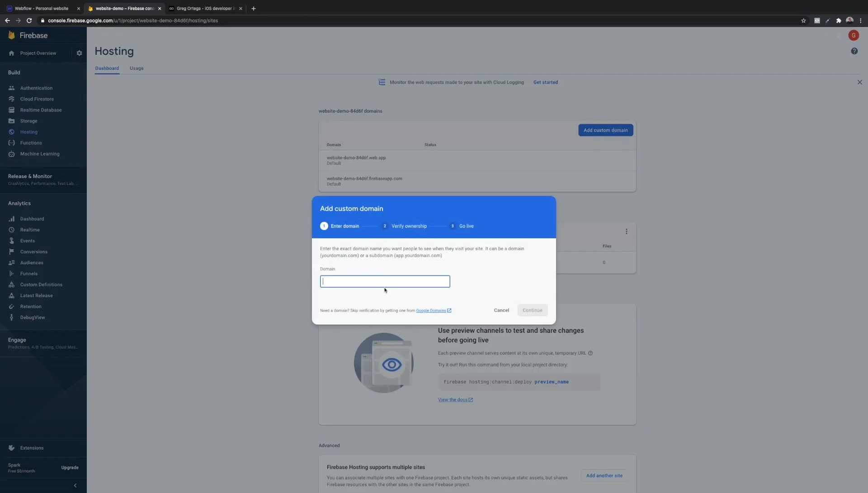Click the help question mark icon
This screenshot has width=868, height=493.
click(x=854, y=51)
